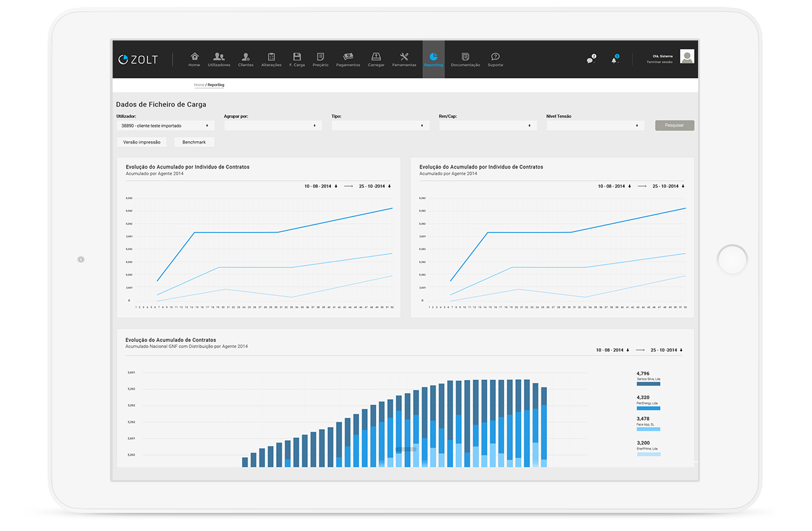Open the Carregar upload section
Viewport: 812px width, 531px height.
click(x=376, y=60)
